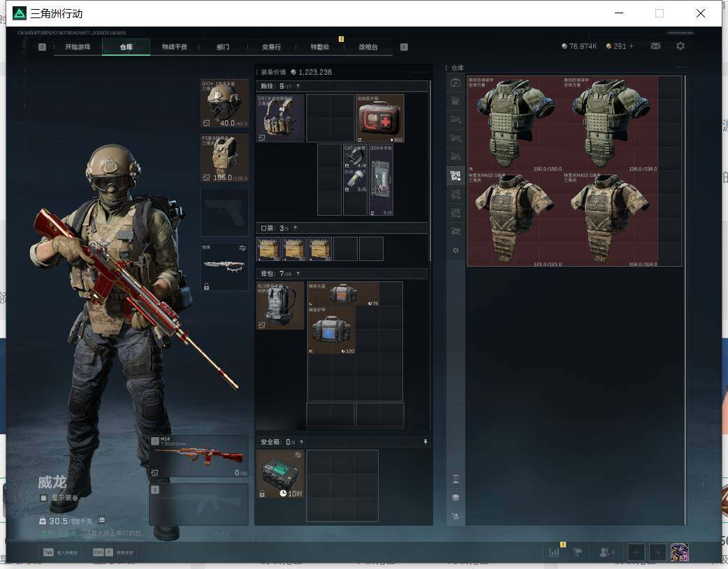Select armor showing 138.0/138.0 durability

coord(610,124)
